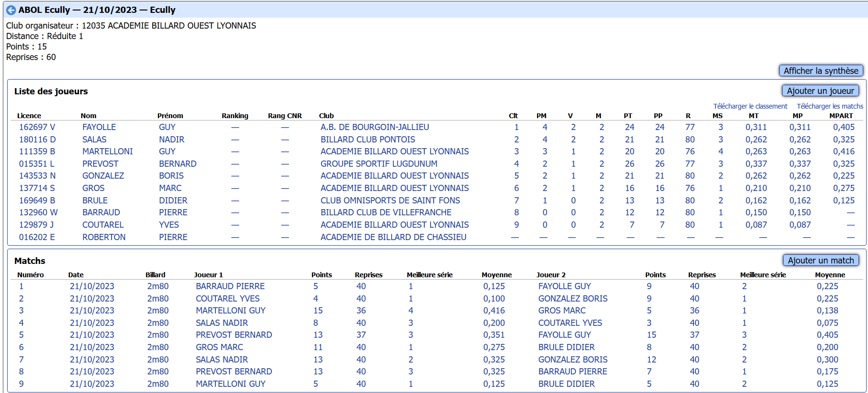The height and width of the screenshot is (393, 868).
Task: Open licence 111359 B entry
Action: (37, 151)
